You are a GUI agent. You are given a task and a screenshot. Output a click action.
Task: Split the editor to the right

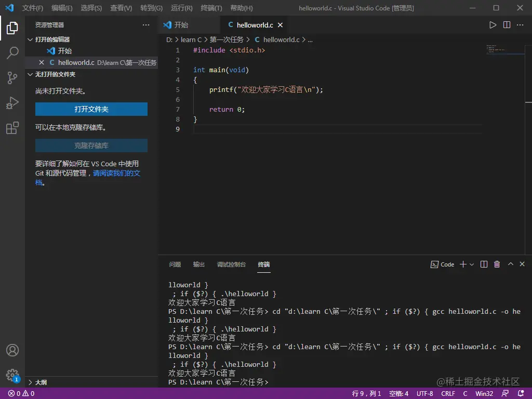(507, 25)
